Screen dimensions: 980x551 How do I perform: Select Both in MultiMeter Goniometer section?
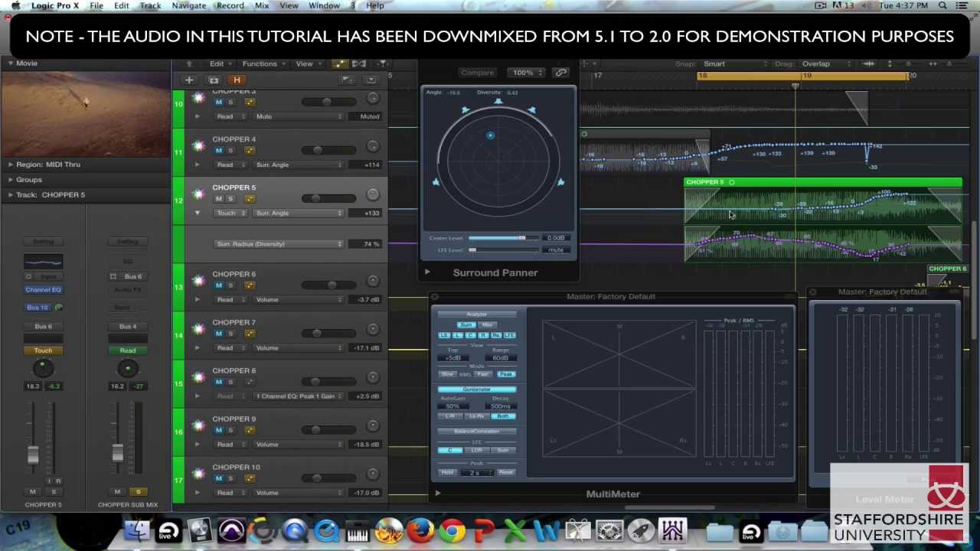point(503,416)
